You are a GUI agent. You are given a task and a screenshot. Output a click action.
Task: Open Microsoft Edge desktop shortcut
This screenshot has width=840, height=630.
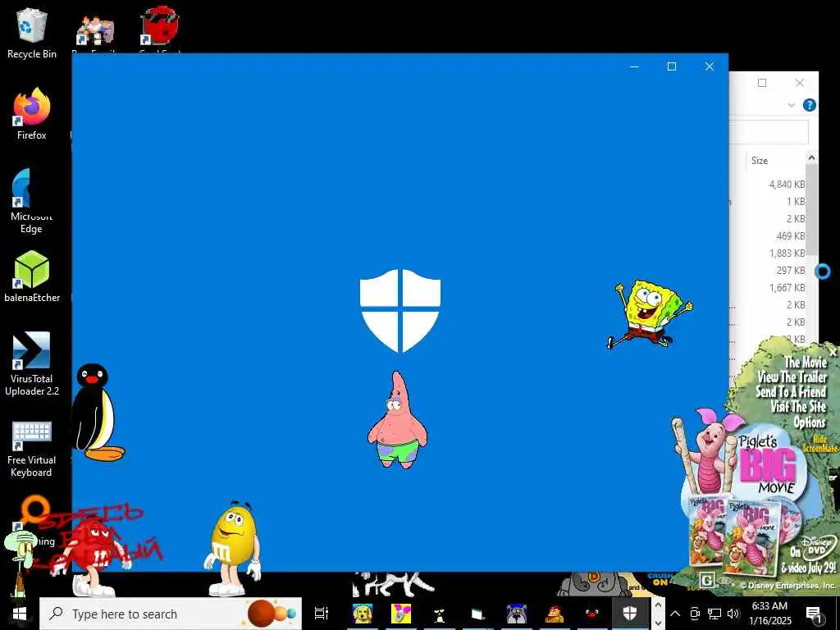[x=31, y=202]
